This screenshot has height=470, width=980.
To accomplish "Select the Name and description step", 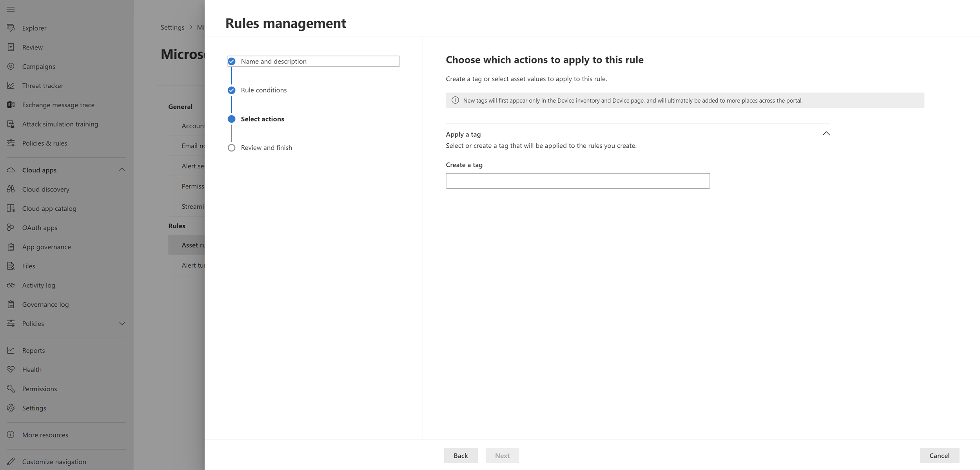I will click(x=274, y=61).
